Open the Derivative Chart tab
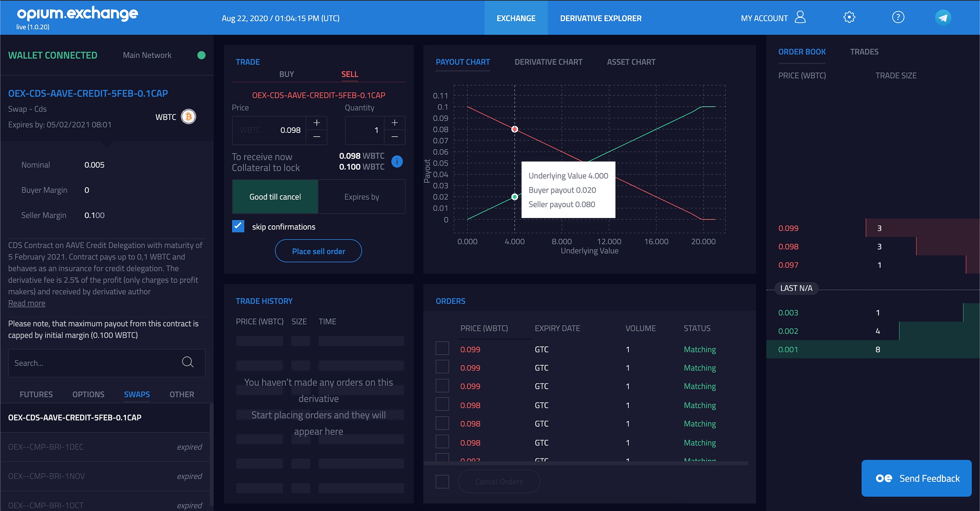Image resolution: width=980 pixels, height=511 pixels. [x=548, y=62]
